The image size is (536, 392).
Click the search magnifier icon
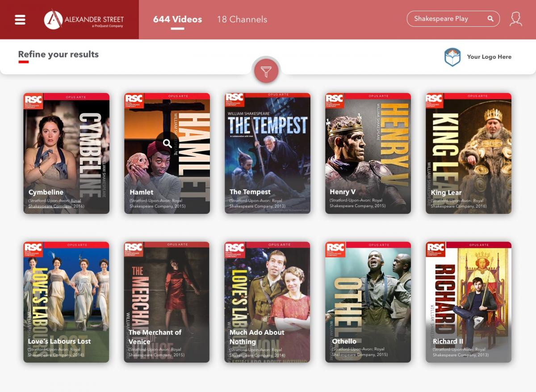(490, 19)
